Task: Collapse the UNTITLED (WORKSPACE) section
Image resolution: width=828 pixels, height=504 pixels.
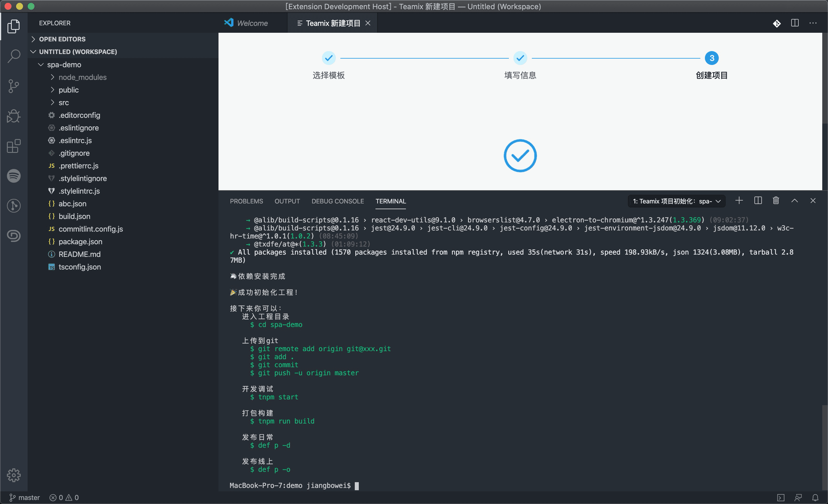Action: 123,52
